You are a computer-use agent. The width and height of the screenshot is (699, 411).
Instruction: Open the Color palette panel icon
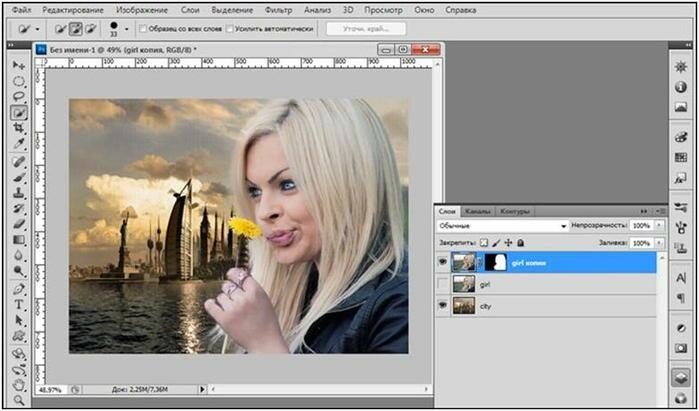tap(681, 137)
